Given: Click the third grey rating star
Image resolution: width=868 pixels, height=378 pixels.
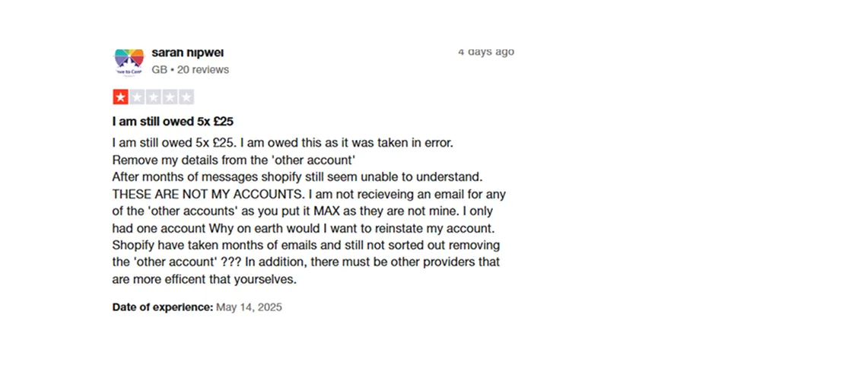Looking at the screenshot, I should point(153,97).
